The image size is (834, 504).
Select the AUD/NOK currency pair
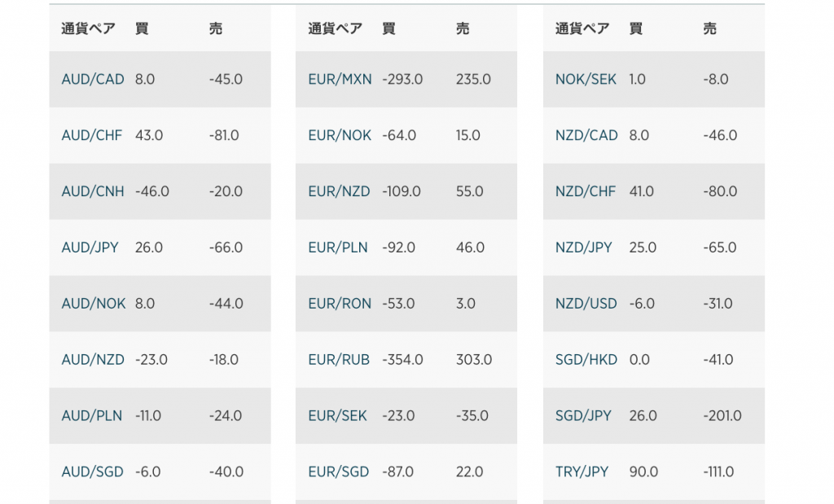pos(94,304)
